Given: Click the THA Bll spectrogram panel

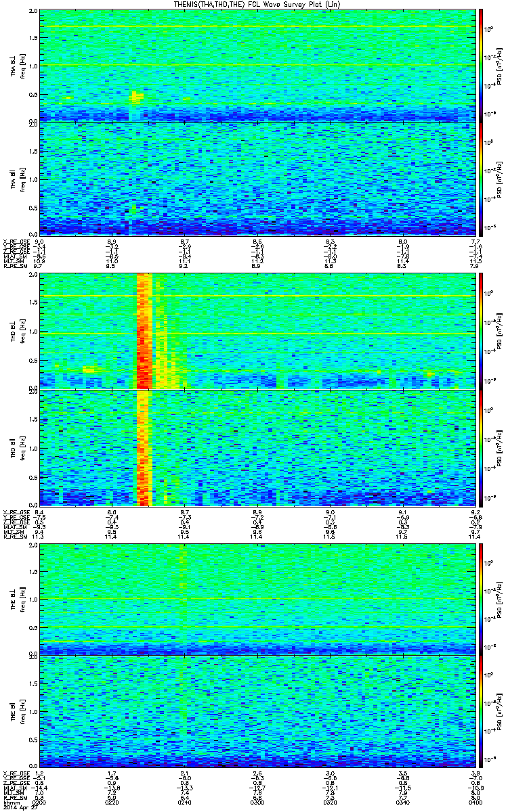Looking at the screenshot, I should 257,178.
